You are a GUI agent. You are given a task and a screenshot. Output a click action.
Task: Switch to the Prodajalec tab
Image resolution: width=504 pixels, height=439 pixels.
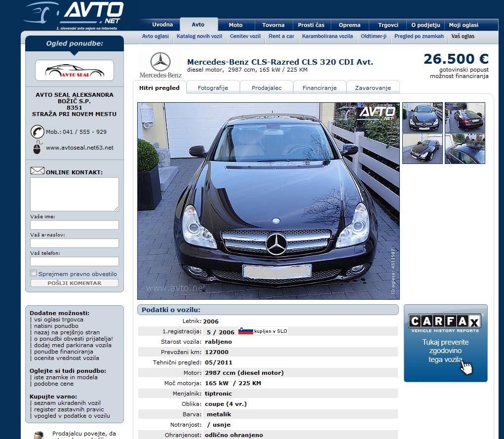coord(267,88)
